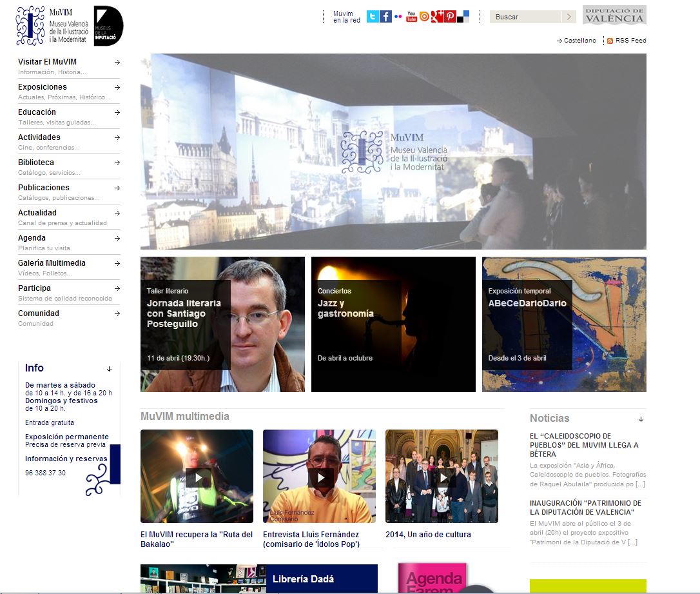
Task: Play the Lluís Fernández interview video
Action: coord(320,478)
